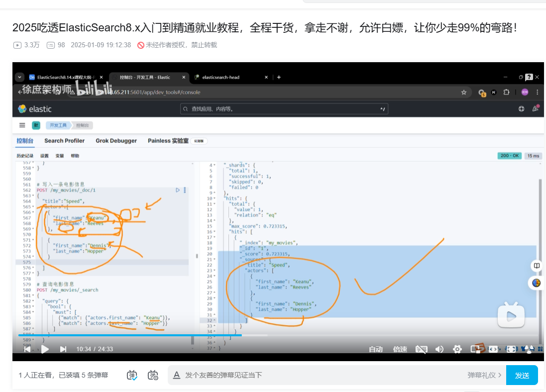
Task: Open the Kibana hamburger navigation menu
Action: (22, 125)
